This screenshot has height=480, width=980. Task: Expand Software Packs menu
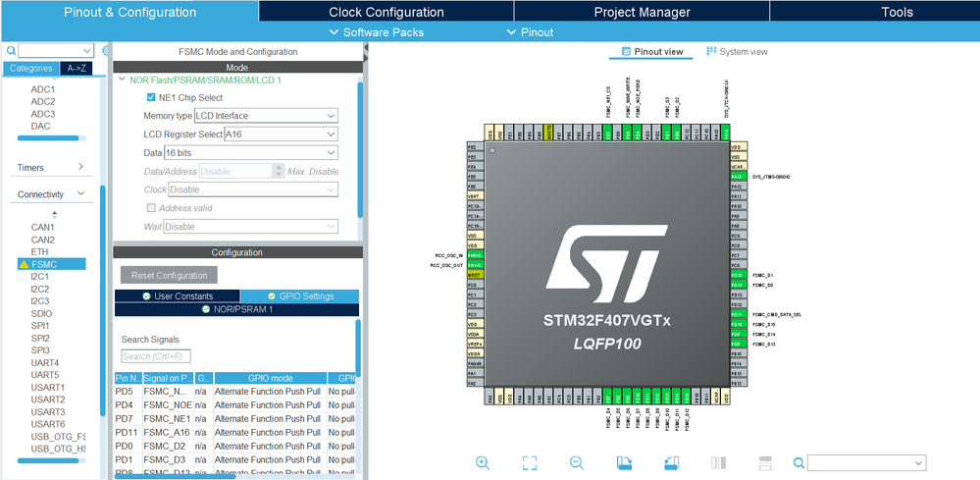(377, 32)
